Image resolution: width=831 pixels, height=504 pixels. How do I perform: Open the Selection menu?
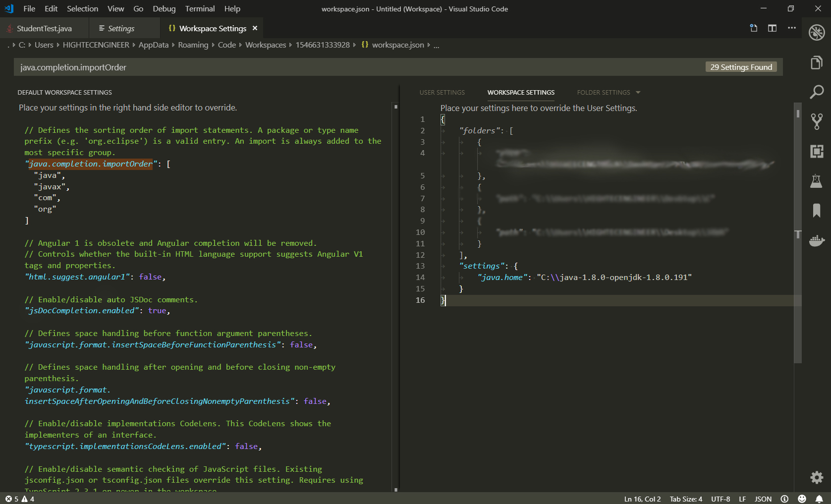point(82,8)
